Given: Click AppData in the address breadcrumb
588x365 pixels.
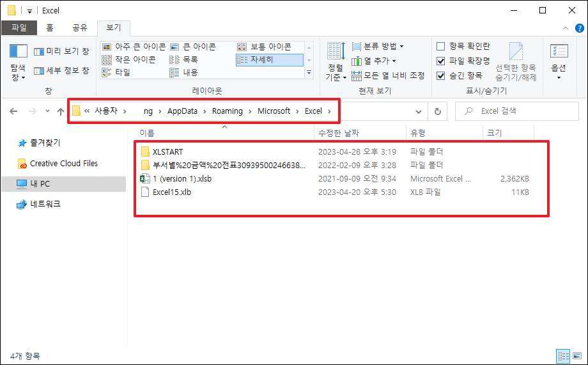Looking at the screenshot, I should click(x=182, y=111).
